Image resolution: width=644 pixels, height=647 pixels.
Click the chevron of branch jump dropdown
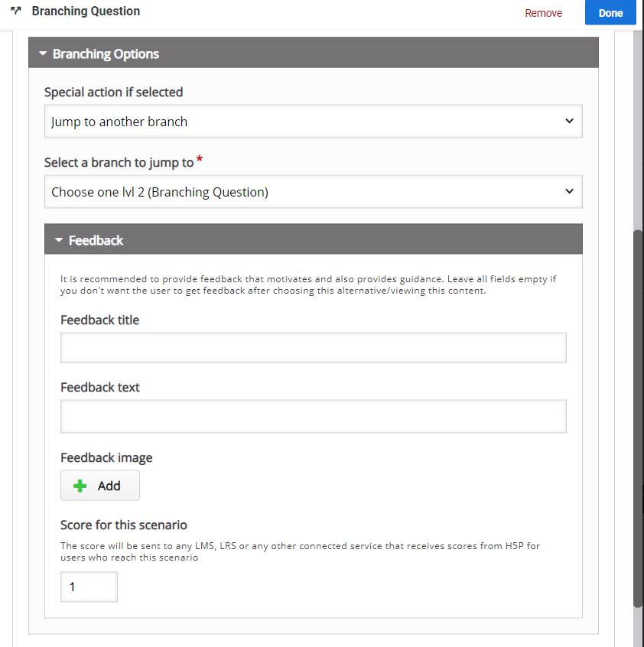tap(569, 191)
